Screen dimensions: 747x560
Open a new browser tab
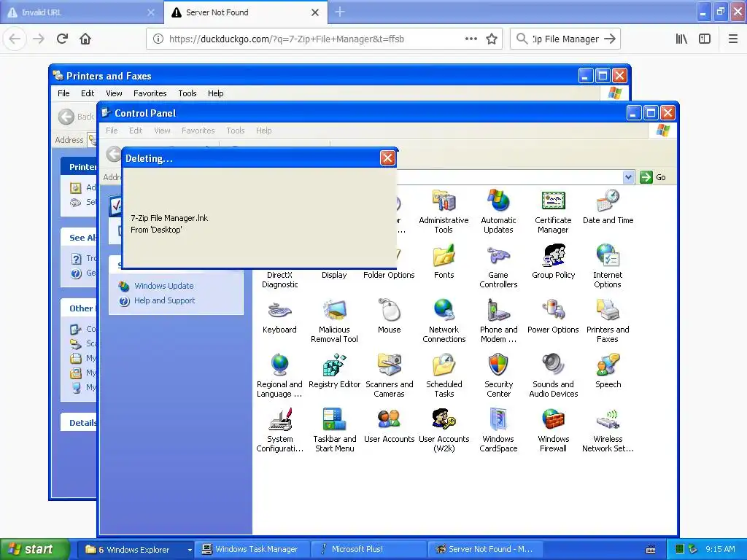coord(340,12)
